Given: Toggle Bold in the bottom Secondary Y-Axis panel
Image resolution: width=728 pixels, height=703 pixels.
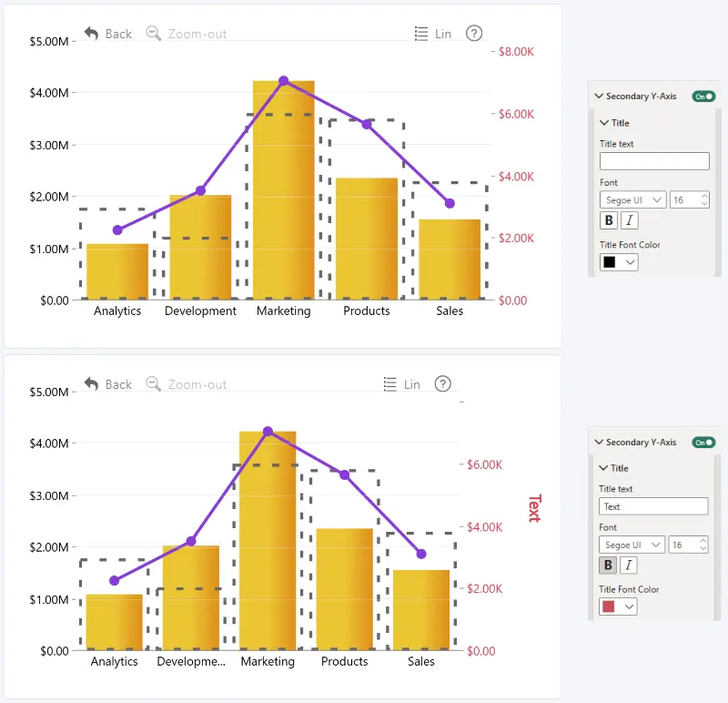Looking at the screenshot, I should (608, 565).
